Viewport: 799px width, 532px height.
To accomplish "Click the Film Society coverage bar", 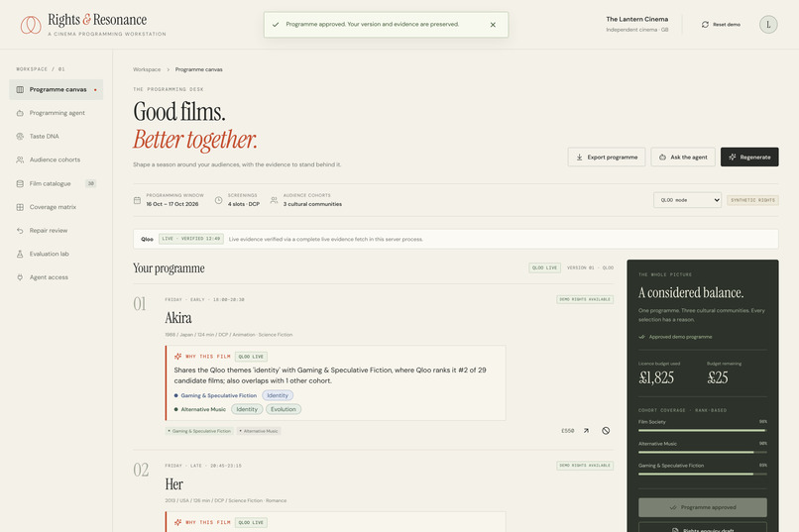I will (703, 431).
